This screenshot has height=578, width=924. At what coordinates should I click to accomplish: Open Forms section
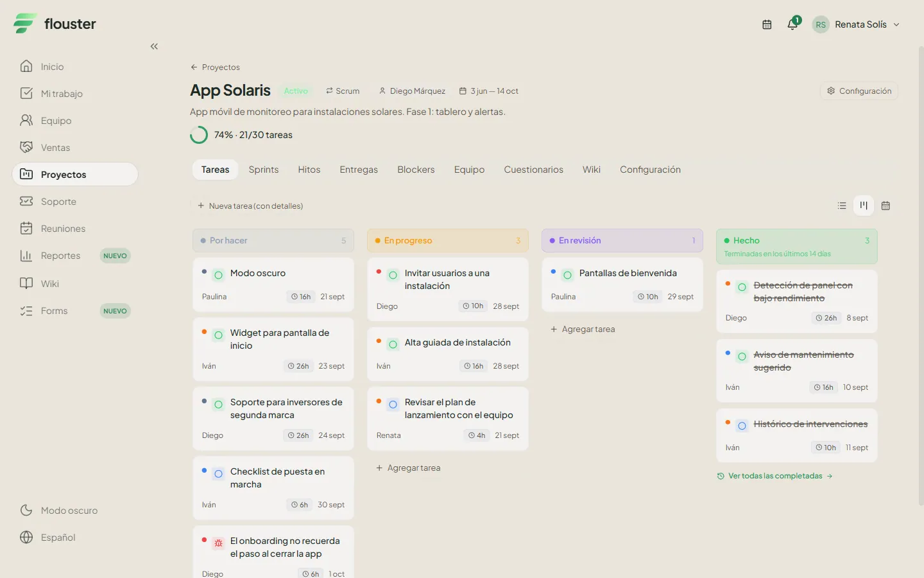75,311
